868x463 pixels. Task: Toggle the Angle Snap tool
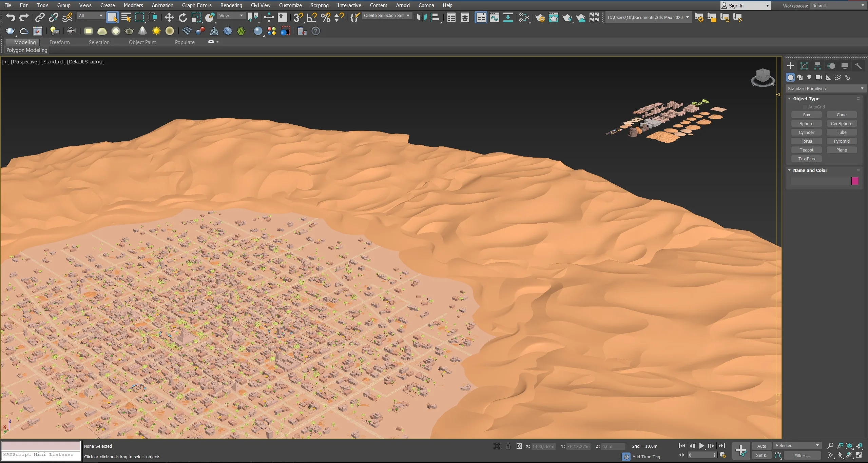pos(312,17)
